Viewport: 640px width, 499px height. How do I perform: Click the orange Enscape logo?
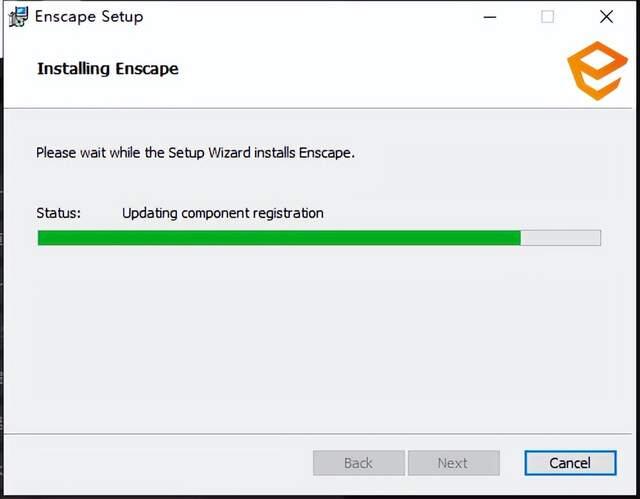click(x=597, y=70)
